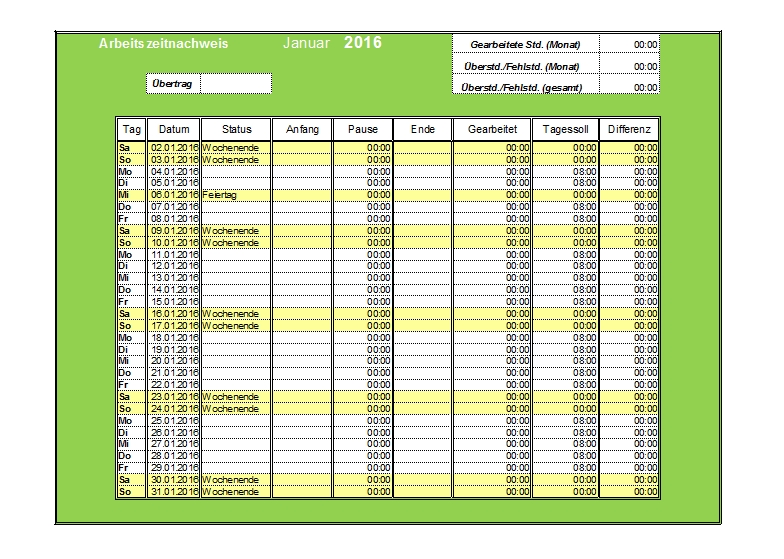
Task: Click the Anfang column header
Action: point(302,129)
